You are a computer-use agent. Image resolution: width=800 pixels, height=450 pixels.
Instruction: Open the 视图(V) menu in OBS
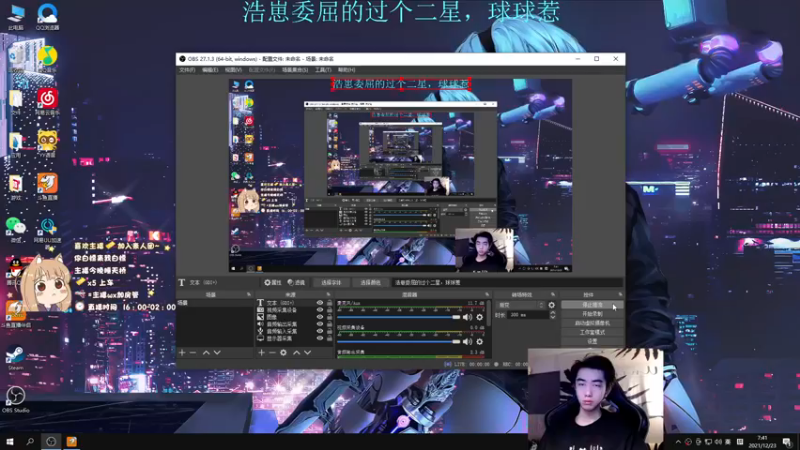tap(233, 70)
